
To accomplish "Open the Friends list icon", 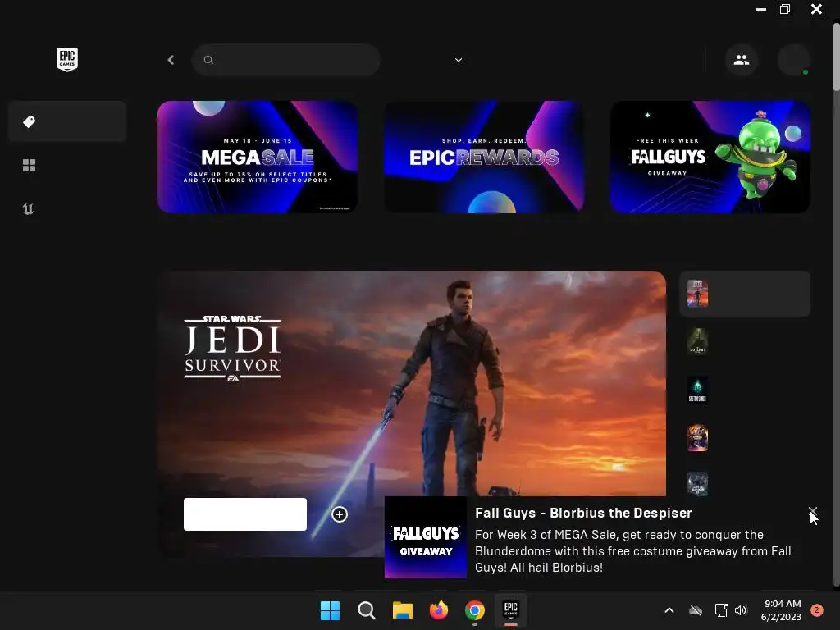I will point(742,60).
